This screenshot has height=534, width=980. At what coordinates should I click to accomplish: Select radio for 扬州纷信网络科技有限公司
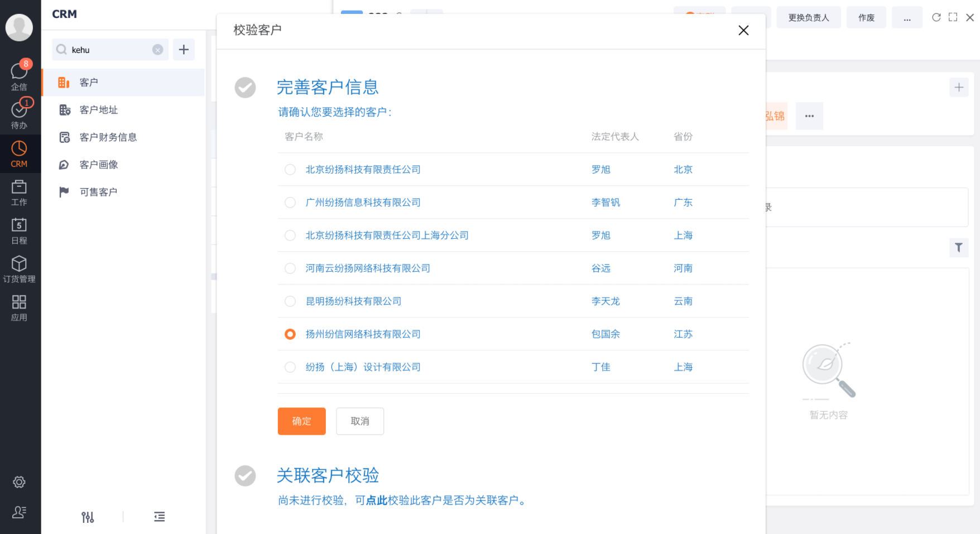tap(290, 334)
